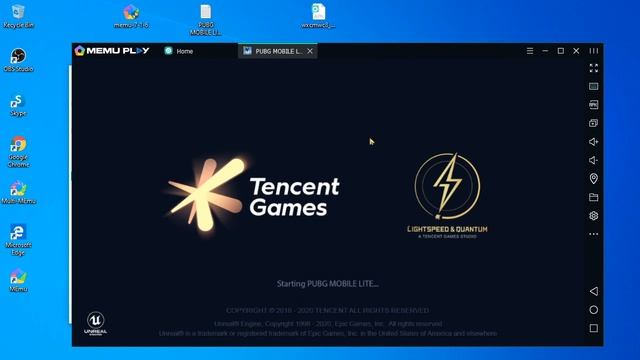Click the Tencent copyright notice line
This screenshot has height=360, width=640.
tap(328, 311)
